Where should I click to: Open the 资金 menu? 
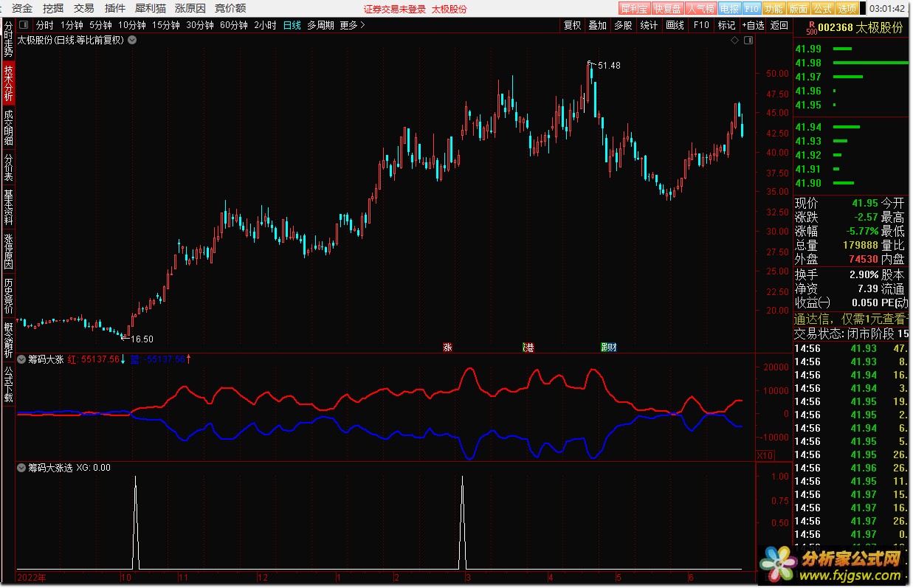click(23, 9)
